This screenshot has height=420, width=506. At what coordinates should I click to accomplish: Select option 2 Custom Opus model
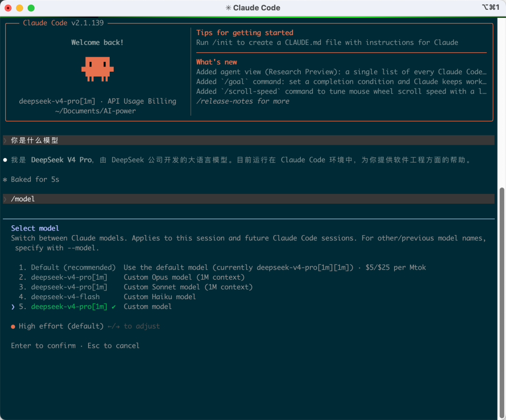coord(132,277)
